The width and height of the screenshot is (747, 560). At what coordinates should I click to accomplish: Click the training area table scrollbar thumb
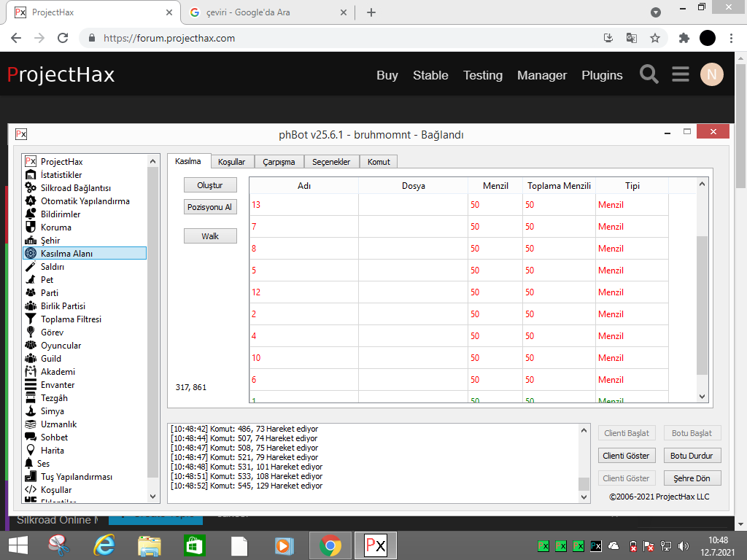[703, 305]
